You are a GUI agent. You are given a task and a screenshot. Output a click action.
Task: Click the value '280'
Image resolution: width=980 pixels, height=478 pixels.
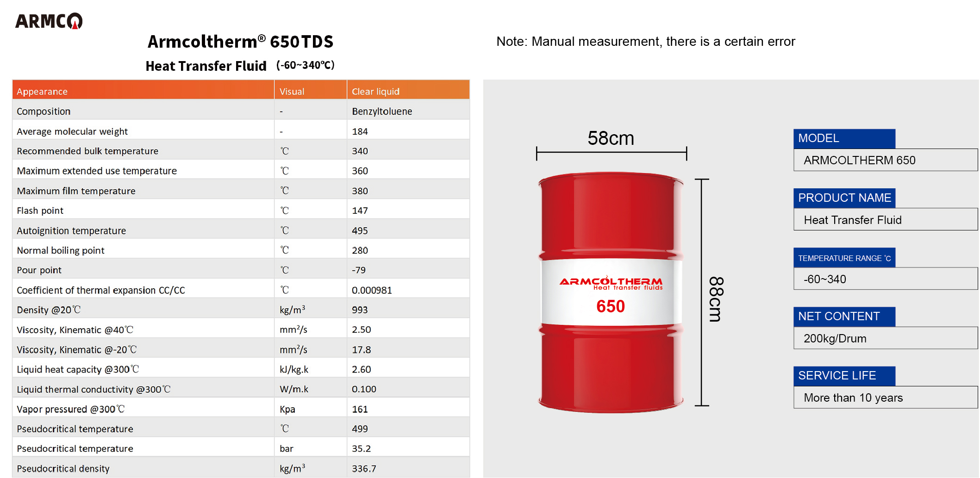point(360,250)
